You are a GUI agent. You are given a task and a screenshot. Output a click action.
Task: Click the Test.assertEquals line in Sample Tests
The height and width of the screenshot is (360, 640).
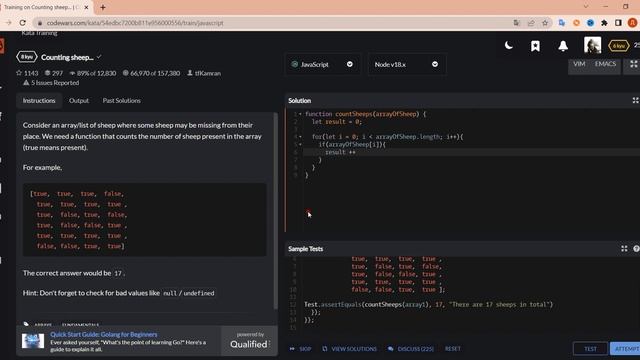point(428,304)
